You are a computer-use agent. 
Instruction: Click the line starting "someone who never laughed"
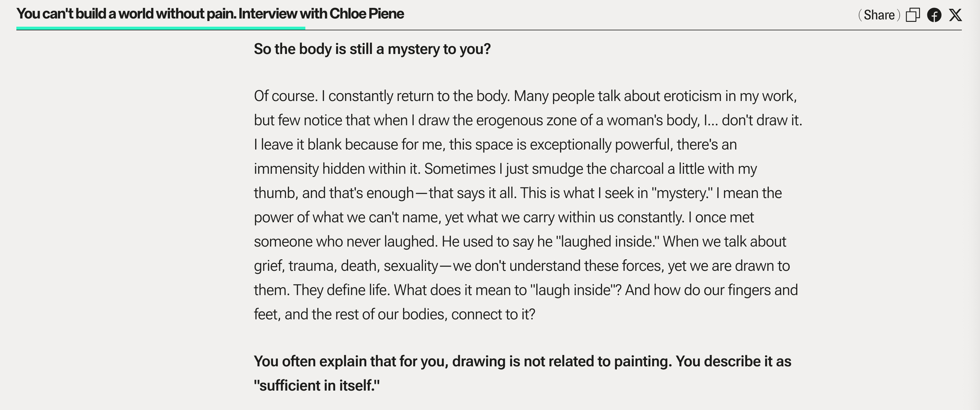tap(520, 242)
